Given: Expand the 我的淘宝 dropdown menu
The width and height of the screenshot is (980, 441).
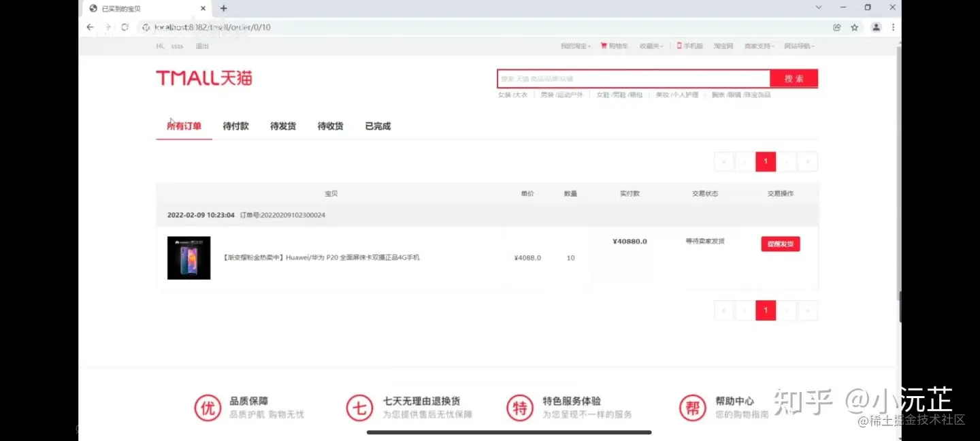Looking at the screenshot, I should [x=576, y=46].
